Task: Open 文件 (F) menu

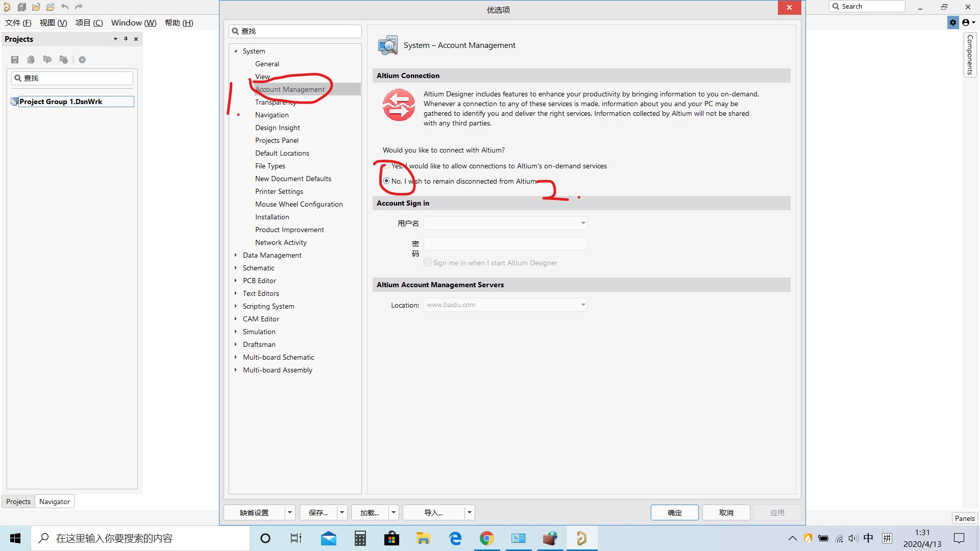Action: point(18,22)
